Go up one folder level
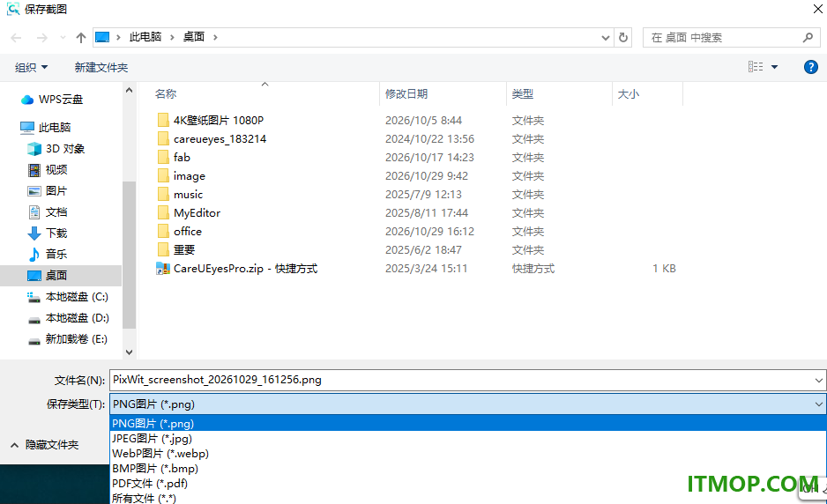The height and width of the screenshot is (504, 827). click(81, 37)
